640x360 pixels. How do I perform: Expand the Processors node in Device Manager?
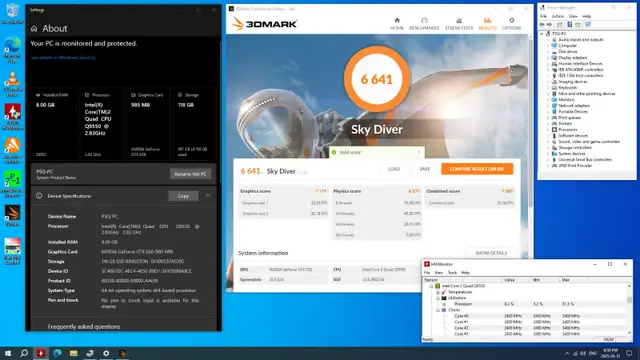[549, 129]
